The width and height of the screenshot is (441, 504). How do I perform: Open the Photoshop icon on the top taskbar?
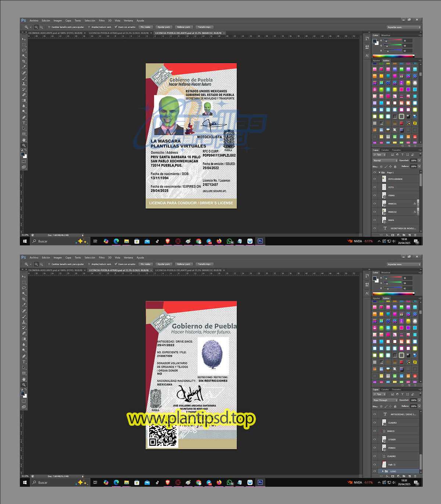click(x=260, y=241)
